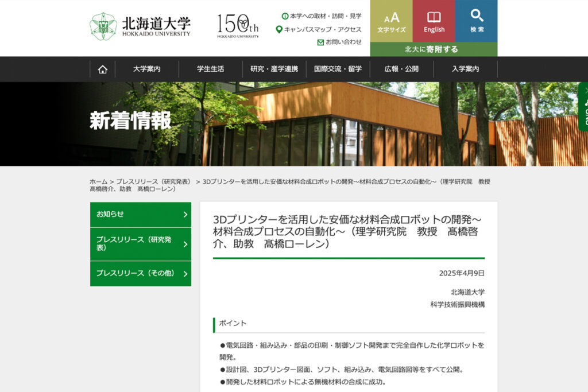Click プレスリリース（研究発表） breadcrumb link
This screenshot has height=392, width=588.
[154, 182]
